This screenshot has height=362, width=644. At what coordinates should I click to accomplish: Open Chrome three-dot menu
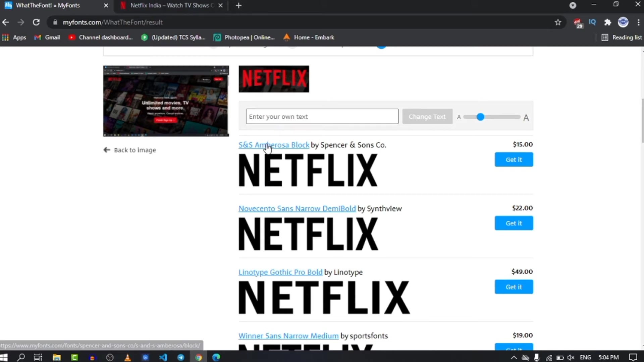639,22
